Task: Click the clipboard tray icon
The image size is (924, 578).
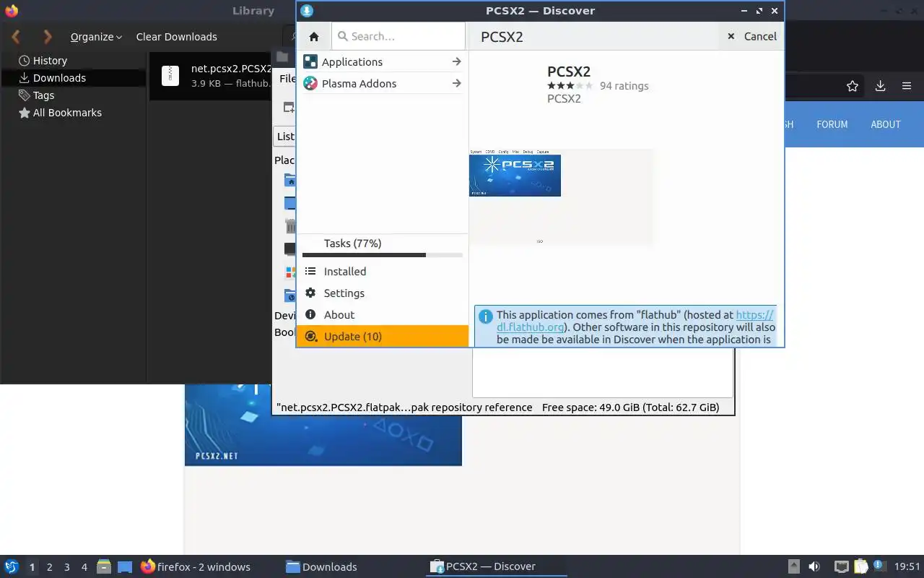Action: tap(861, 566)
